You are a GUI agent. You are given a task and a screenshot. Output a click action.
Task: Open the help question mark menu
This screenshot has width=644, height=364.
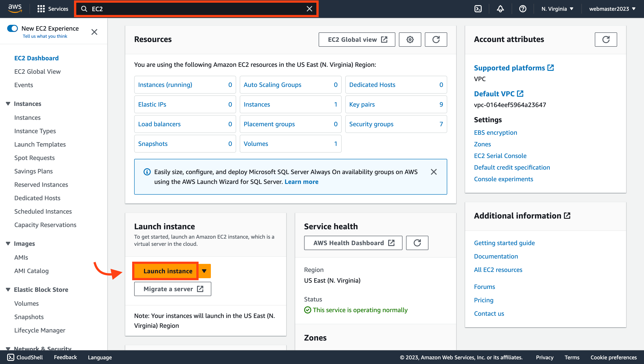(522, 9)
